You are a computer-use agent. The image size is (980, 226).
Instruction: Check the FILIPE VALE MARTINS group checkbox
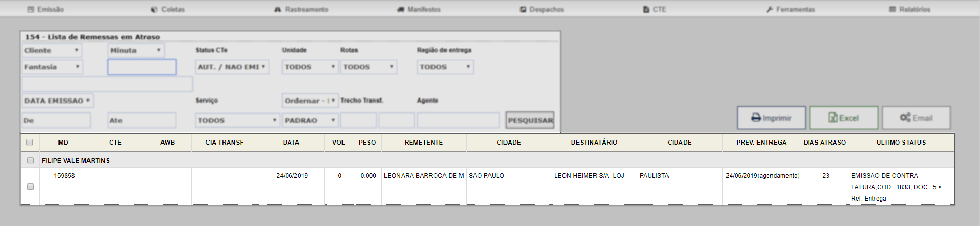pos(31,160)
